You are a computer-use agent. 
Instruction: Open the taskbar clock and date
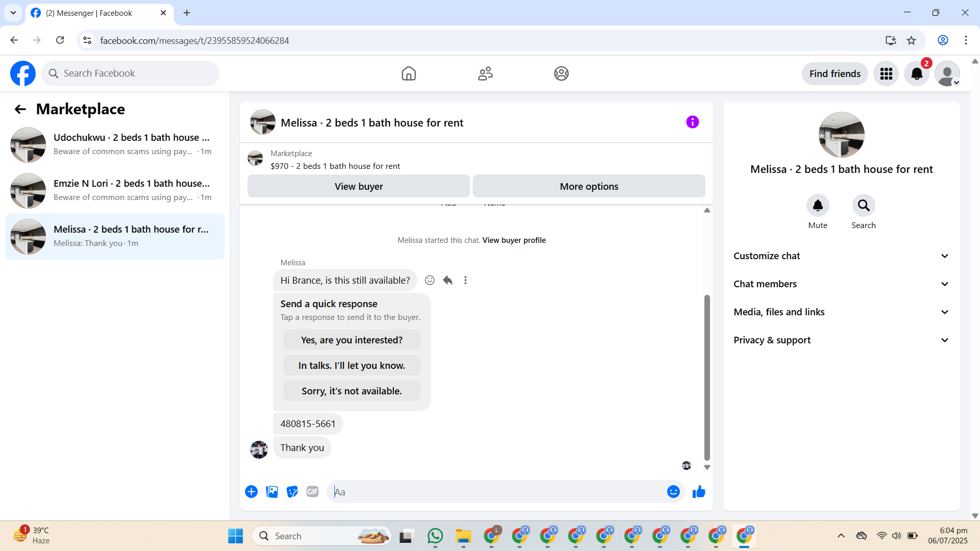pyautogui.click(x=948, y=536)
